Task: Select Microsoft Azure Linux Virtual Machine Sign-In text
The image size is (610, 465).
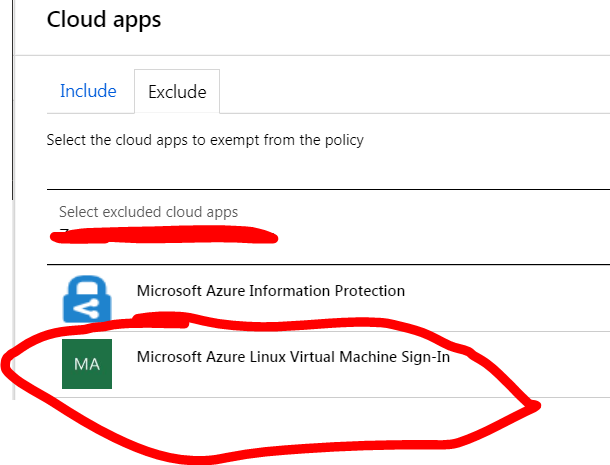Action: tap(293, 356)
